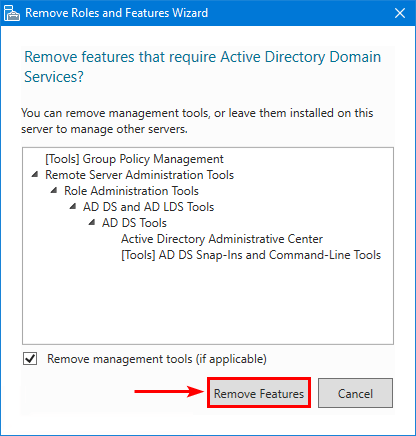Select AD DS Snap-Ins and Command-Line Tools

tap(251, 255)
